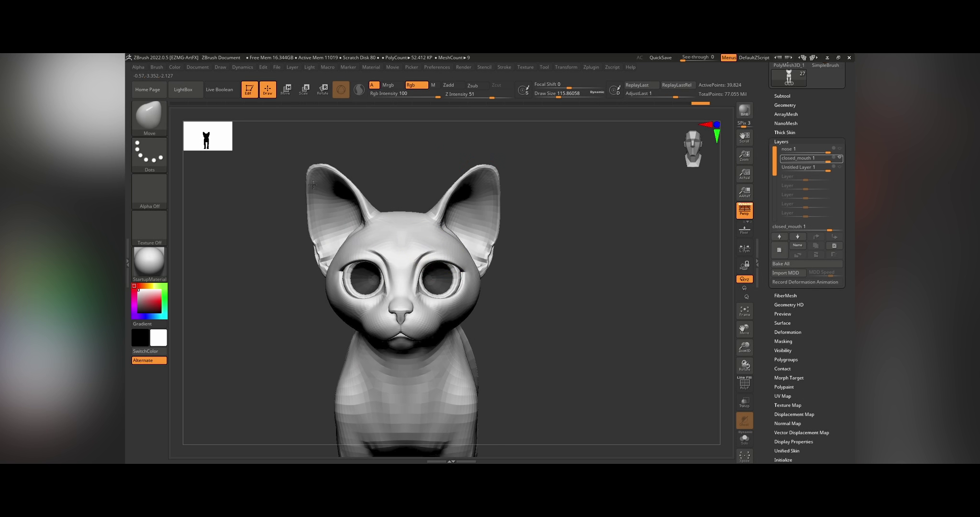Image resolution: width=980 pixels, height=517 pixels.
Task: Expand the Deformation subpalette
Action: [x=787, y=332]
